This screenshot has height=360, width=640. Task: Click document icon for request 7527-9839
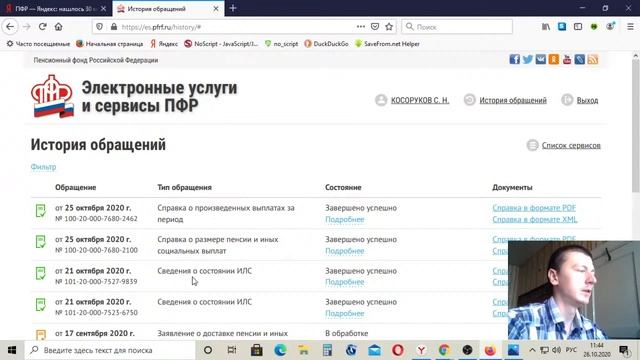[40, 273]
